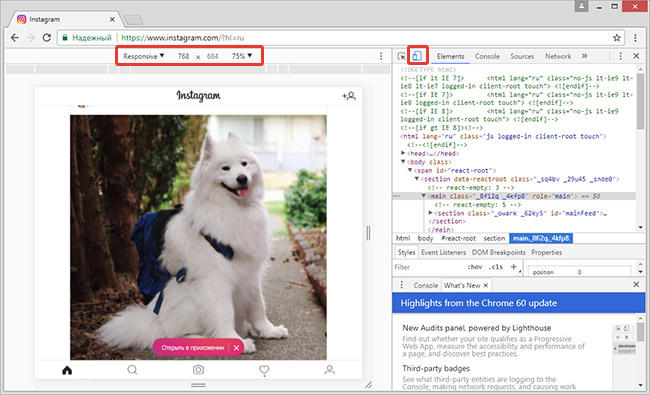
Task: Open the DOM Breakpoints tab
Action: 498,252
